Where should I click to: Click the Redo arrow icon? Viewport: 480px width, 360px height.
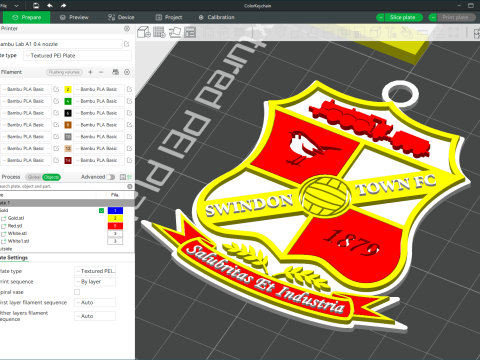pyautogui.click(x=63, y=5)
